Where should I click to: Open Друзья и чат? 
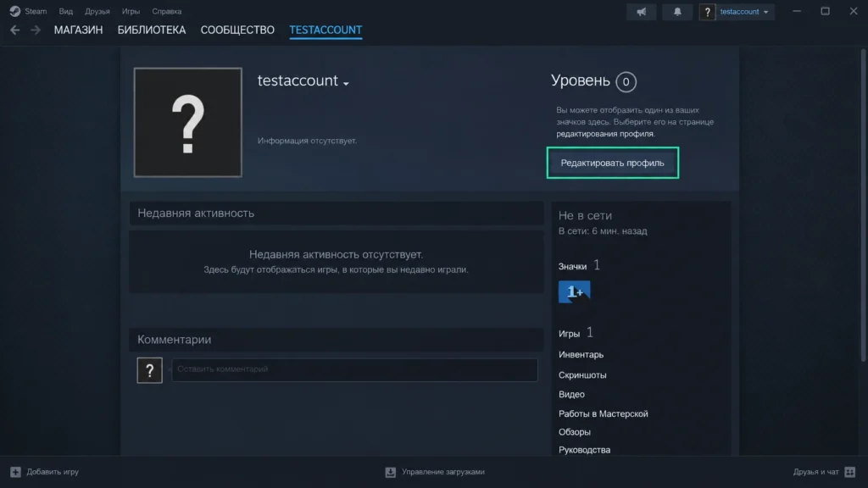(x=824, y=472)
